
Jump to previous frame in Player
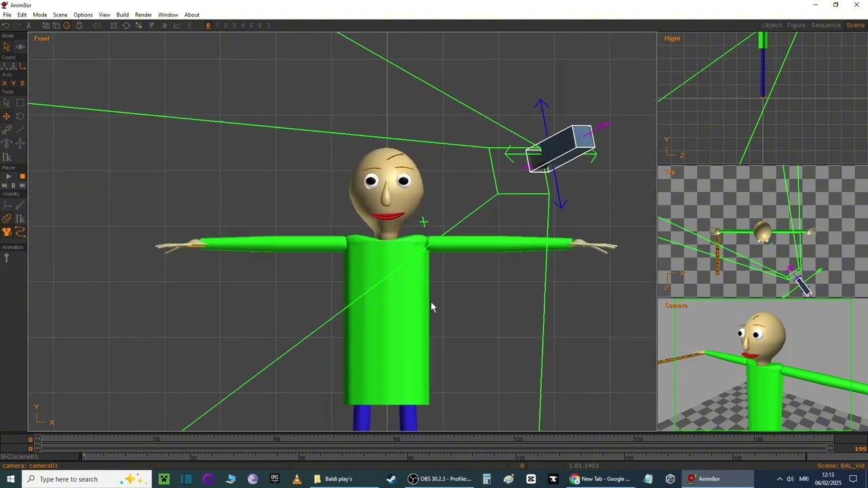pyautogui.click(x=5, y=185)
